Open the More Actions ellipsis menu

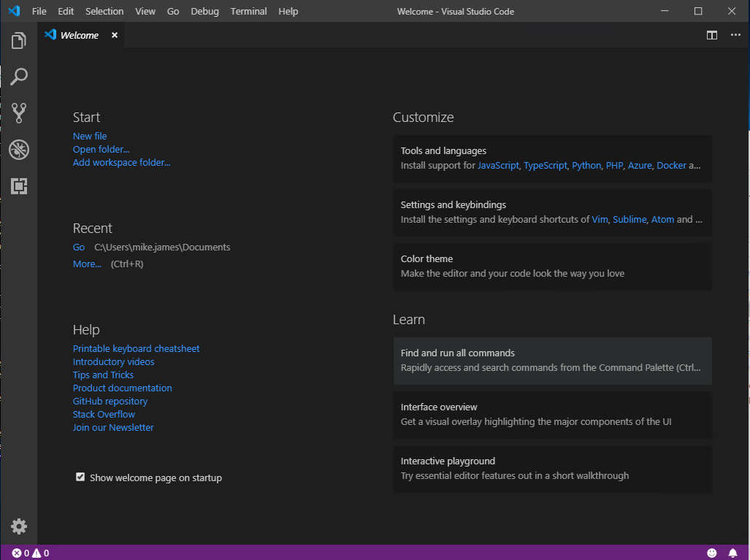point(735,35)
